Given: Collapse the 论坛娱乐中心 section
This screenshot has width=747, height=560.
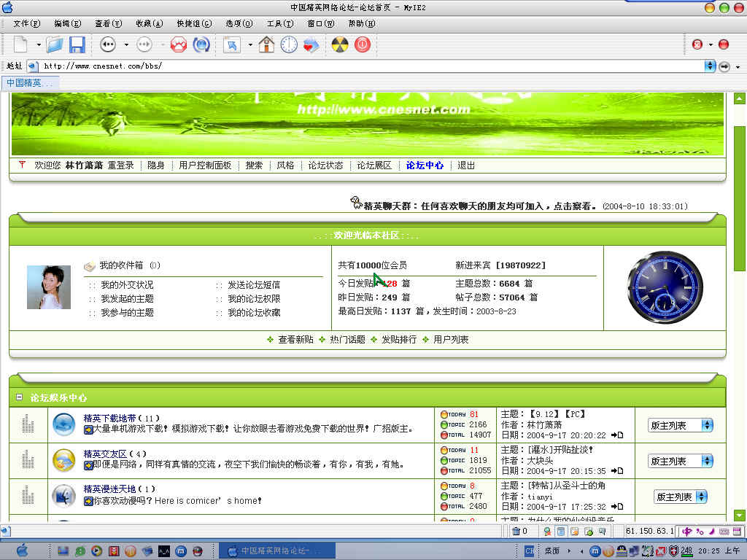Looking at the screenshot, I should pyautogui.click(x=19, y=397).
